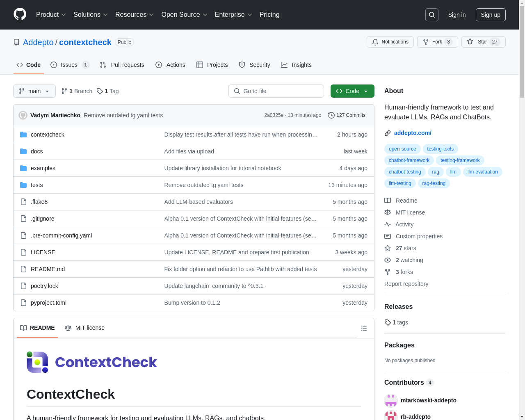
Task: Click the search magnifier icon in header
Action: 432,15
